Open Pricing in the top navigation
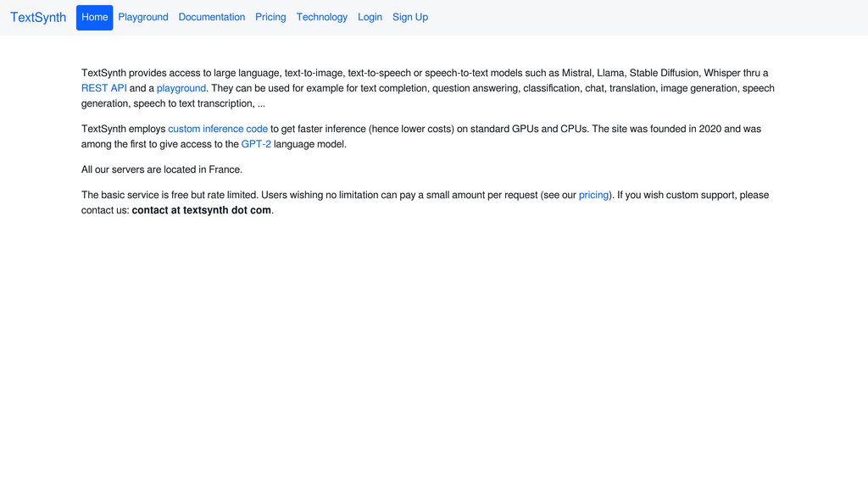 point(270,18)
